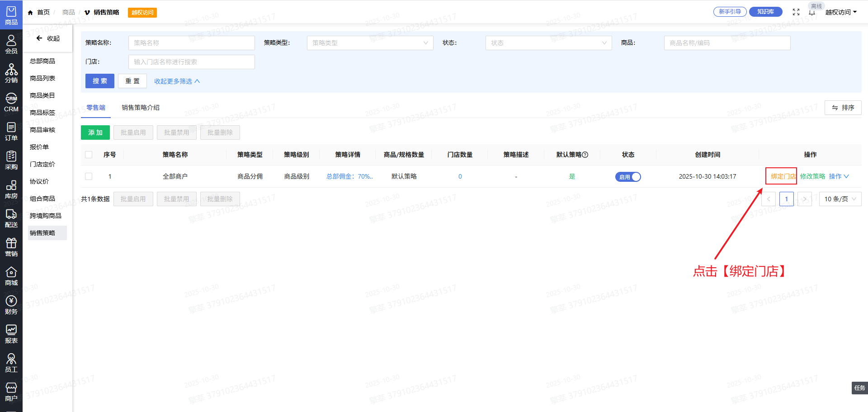This screenshot has height=412, width=868.
Task: Click the fullscreen icon in header
Action: pyautogui.click(x=796, y=12)
